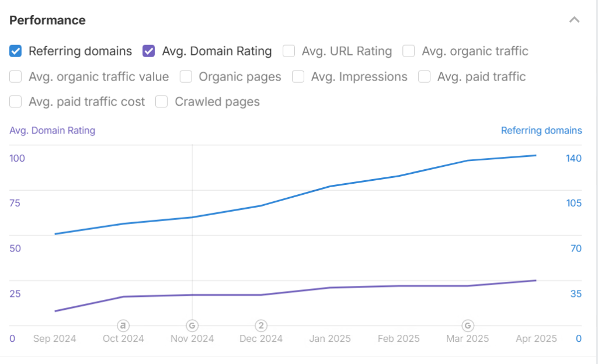Click the '2' marker at Dec 2024
598x364 pixels.
[x=261, y=325]
